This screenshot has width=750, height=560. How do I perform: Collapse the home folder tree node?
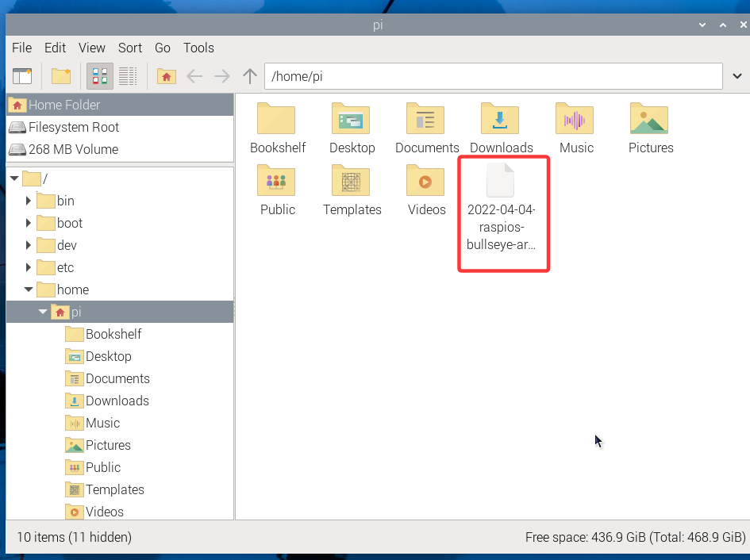pyautogui.click(x=29, y=290)
